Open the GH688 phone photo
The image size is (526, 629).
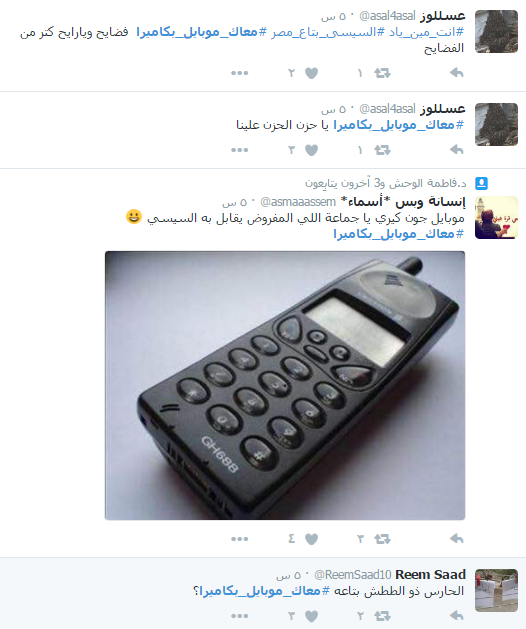pyautogui.click(x=285, y=386)
